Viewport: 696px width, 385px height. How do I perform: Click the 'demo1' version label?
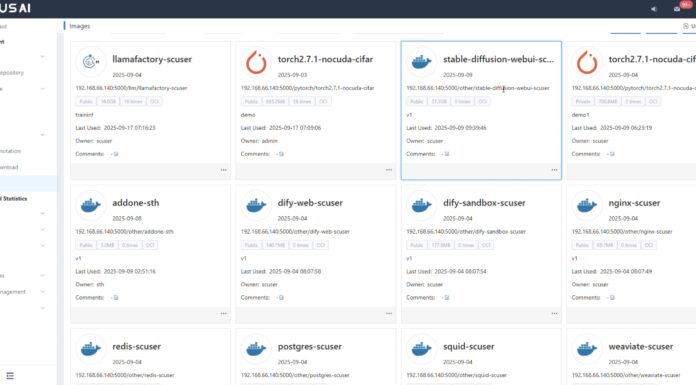(x=580, y=115)
